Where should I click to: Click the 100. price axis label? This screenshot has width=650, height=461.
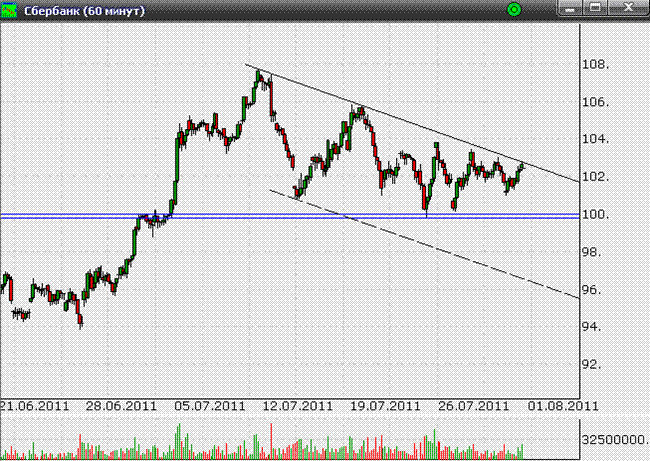596,215
